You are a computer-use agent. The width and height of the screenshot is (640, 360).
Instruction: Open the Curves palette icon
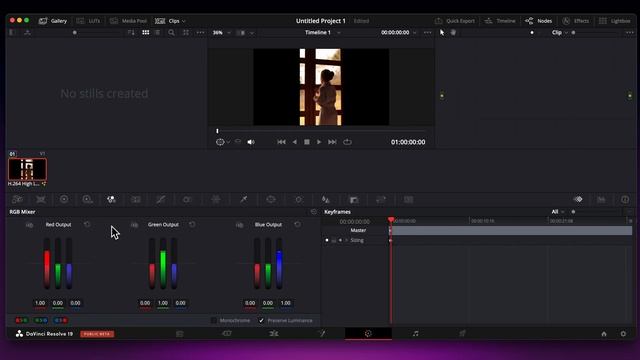coord(161,199)
